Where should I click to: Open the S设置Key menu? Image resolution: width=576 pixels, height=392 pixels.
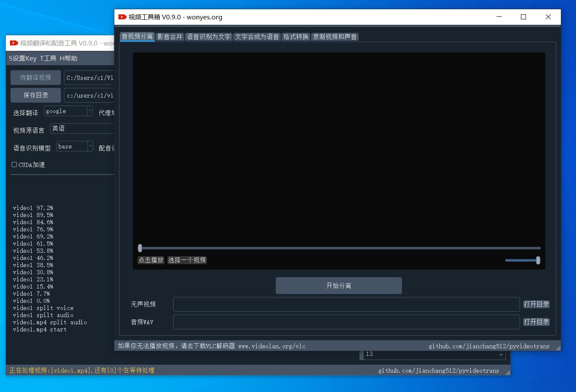(x=23, y=58)
